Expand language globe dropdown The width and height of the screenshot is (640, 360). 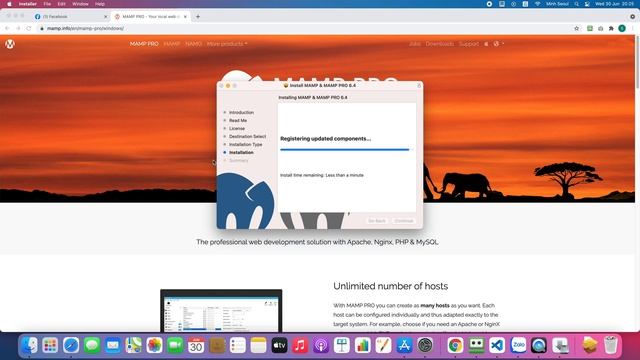498,44
